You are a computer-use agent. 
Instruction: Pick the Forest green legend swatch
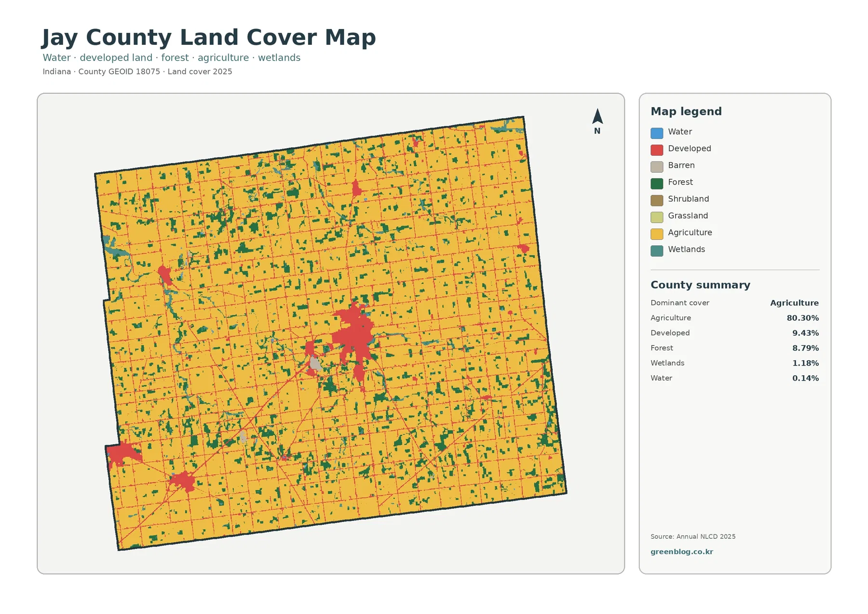[657, 183]
